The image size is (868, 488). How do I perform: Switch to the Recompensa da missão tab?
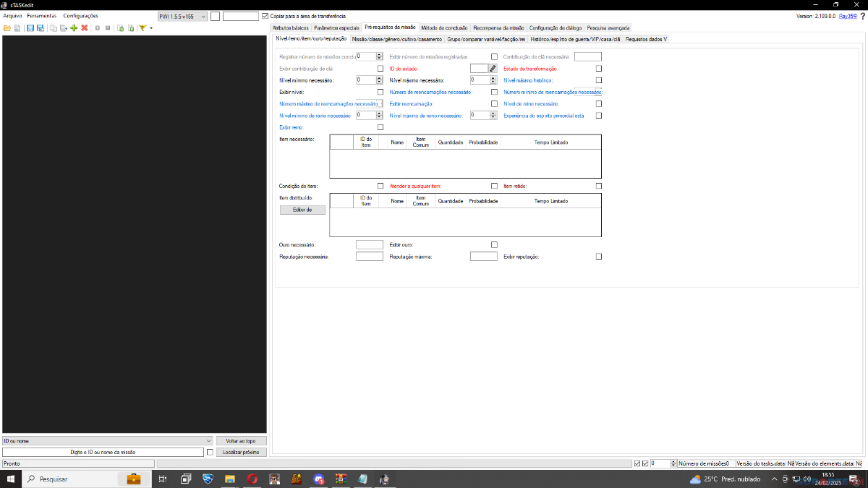[498, 27]
